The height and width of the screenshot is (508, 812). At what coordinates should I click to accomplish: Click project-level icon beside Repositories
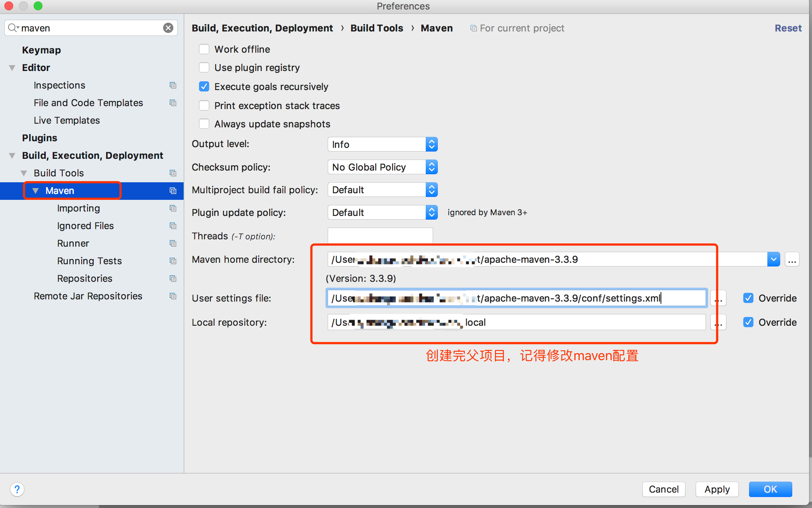[x=173, y=279]
